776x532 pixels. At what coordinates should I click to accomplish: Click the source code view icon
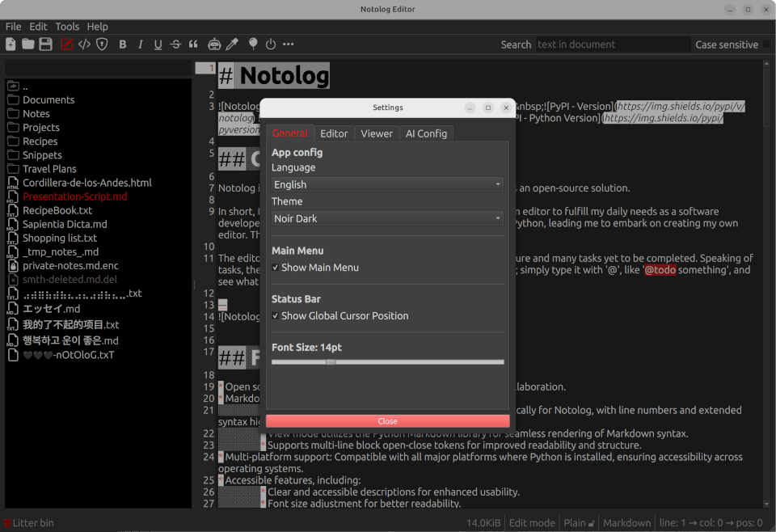[x=84, y=44]
